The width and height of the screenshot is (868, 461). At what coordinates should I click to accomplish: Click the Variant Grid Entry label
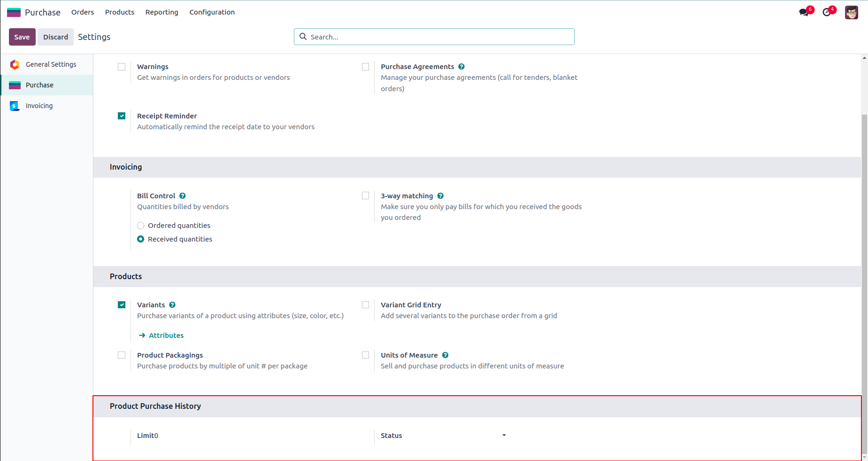pyautogui.click(x=411, y=305)
